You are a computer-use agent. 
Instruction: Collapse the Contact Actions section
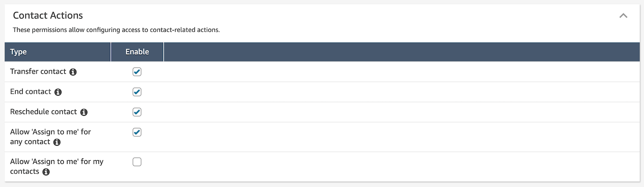(623, 16)
